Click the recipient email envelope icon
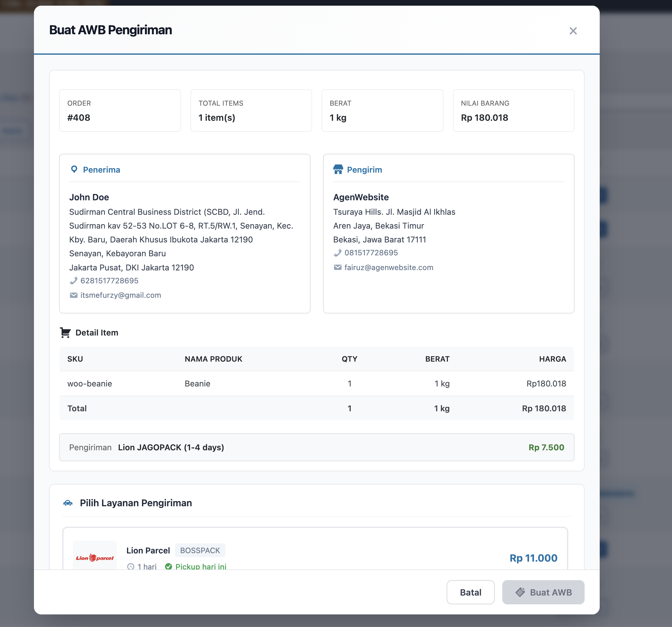The image size is (672, 627). 73,295
